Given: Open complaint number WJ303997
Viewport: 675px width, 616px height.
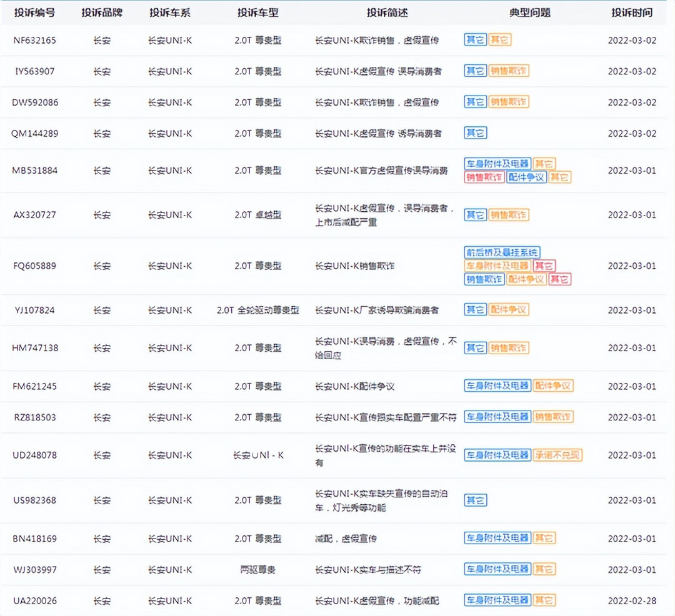Looking at the screenshot, I should pos(34,570).
